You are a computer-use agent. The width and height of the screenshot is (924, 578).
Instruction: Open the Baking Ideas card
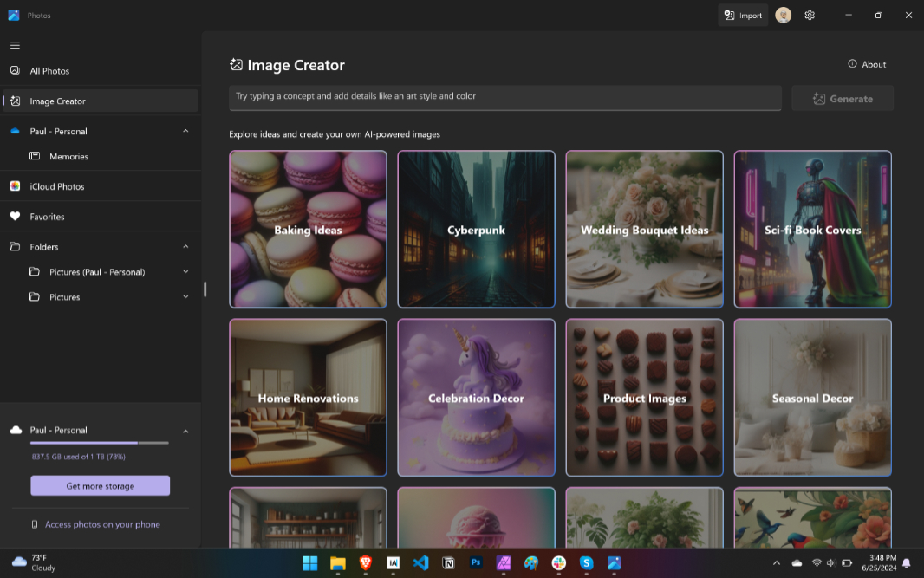pyautogui.click(x=309, y=229)
